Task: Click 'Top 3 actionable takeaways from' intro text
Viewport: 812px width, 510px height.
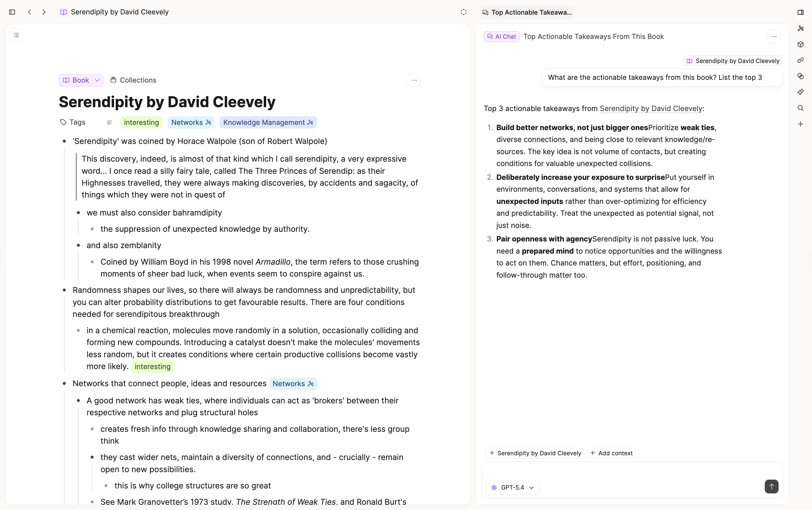Action: click(541, 109)
